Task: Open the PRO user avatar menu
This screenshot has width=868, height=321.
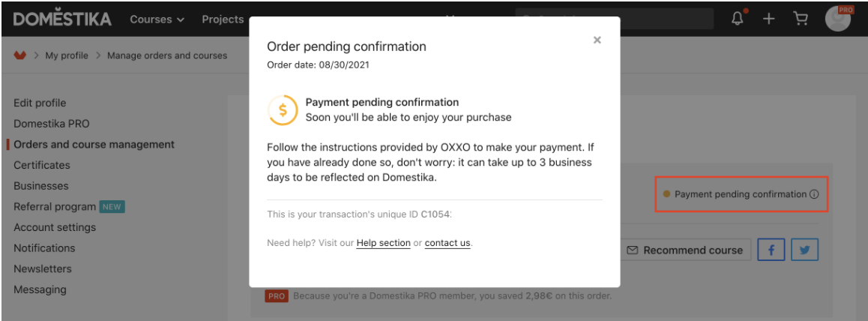Action: tap(839, 19)
